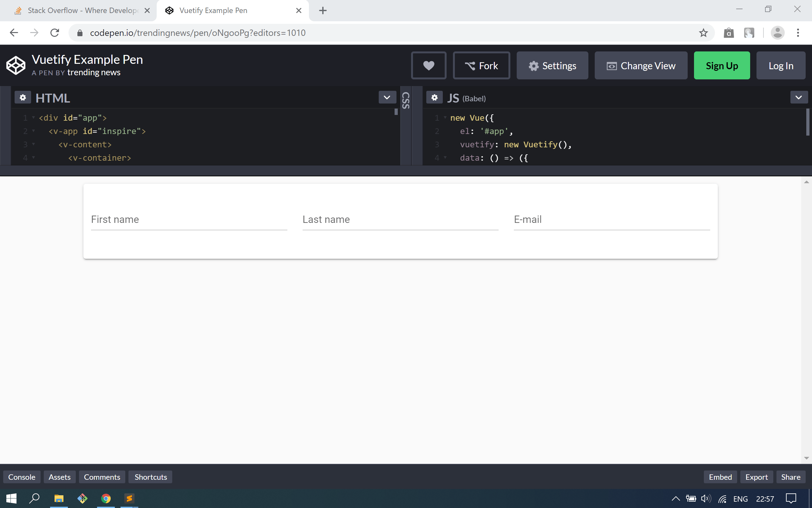This screenshot has height=508, width=812.
Task: Go back to the previous page
Action: click(14, 33)
